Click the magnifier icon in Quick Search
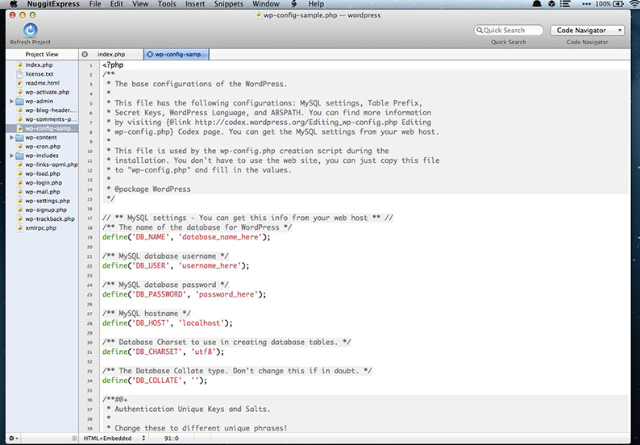The width and height of the screenshot is (640, 445). (x=480, y=30)
